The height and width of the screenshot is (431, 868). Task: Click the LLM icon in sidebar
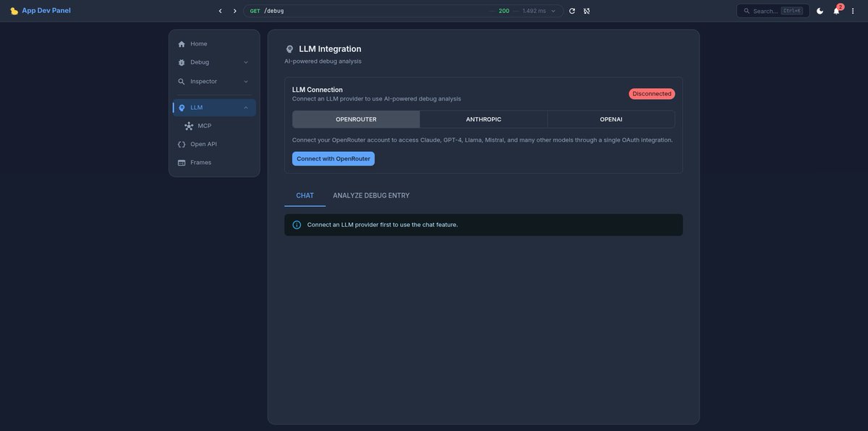point(182,108)
